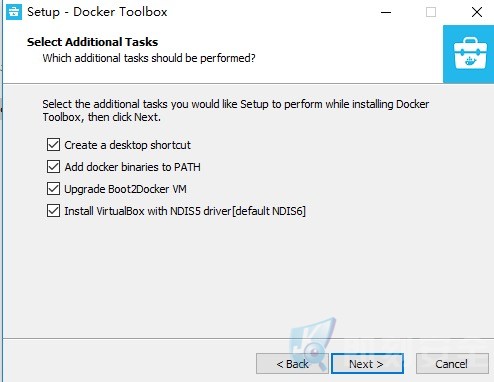Click the 'Create a desktop shortcut' label text
Image resolution: width=494 pixels, height=382 pixels.
(x=127, y=145)
